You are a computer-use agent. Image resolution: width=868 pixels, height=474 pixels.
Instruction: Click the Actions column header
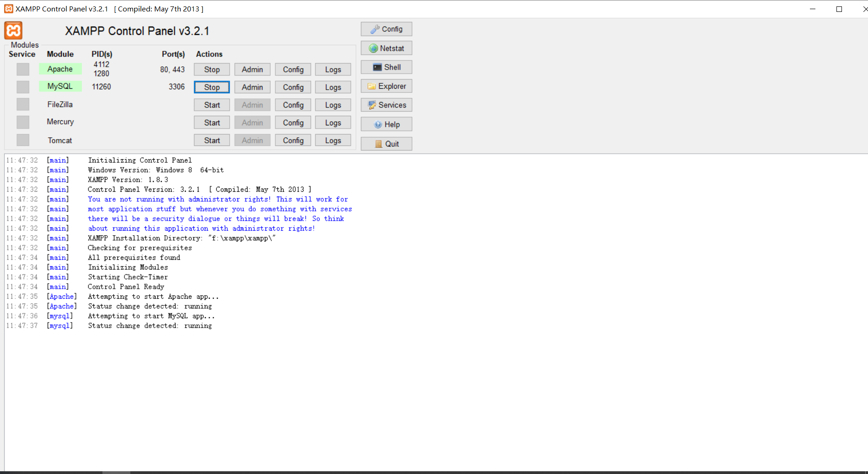[209, 54]
